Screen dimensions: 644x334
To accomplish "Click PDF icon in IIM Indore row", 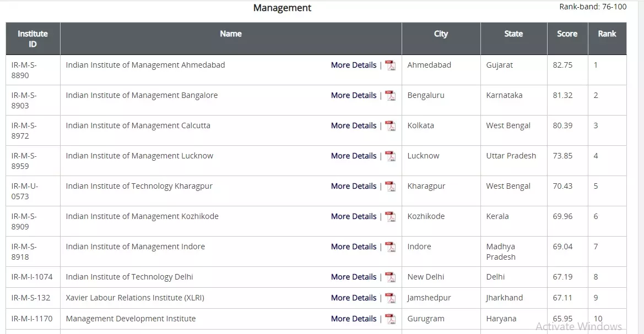I will click(x=390, y=247).
